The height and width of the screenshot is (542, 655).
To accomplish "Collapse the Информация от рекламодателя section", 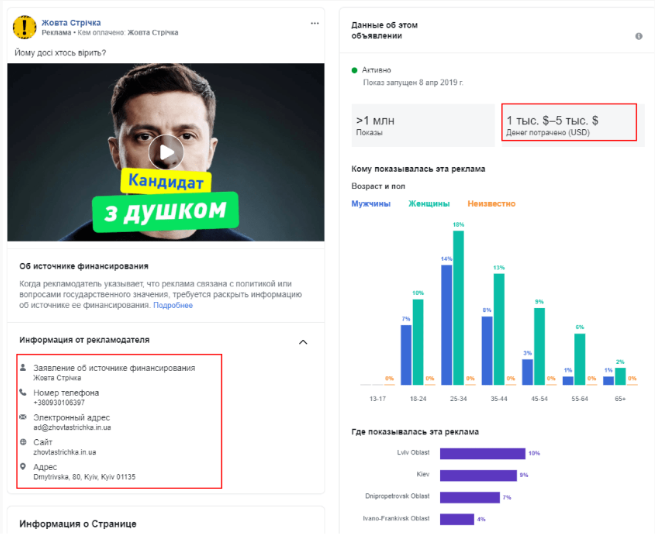I will click(x=303, y=342).
